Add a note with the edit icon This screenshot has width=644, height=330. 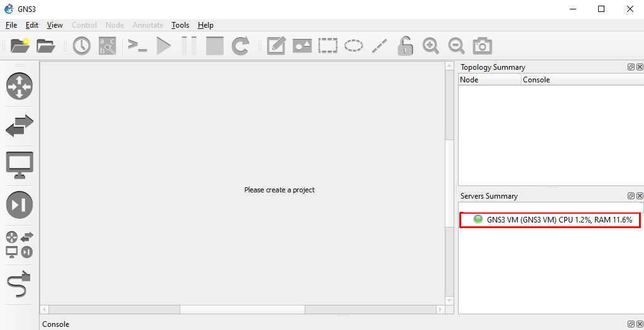[x=276, y=46]
